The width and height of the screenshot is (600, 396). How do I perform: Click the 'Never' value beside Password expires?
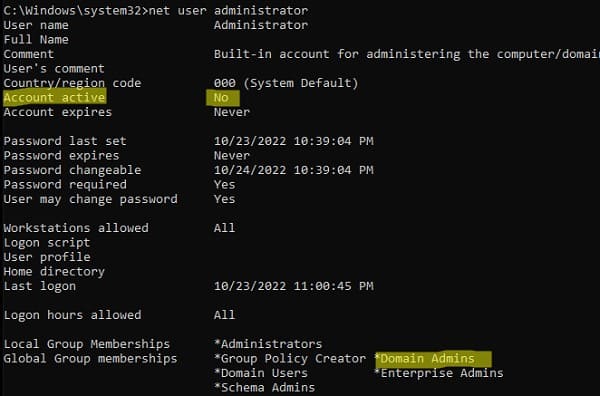[232, 156]
